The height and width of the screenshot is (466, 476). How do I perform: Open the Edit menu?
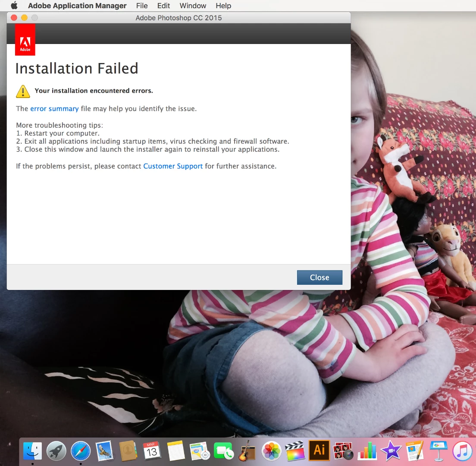point(163,6)
